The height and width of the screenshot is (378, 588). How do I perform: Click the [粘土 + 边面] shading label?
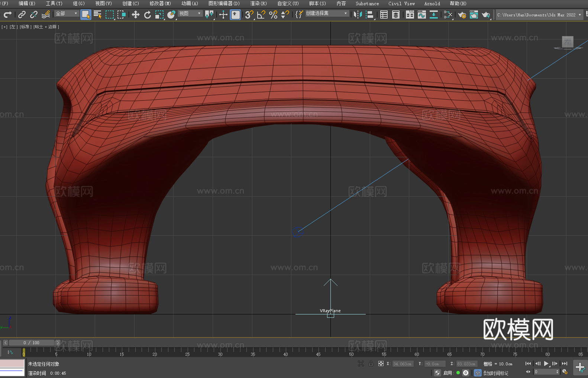point(46,27)
